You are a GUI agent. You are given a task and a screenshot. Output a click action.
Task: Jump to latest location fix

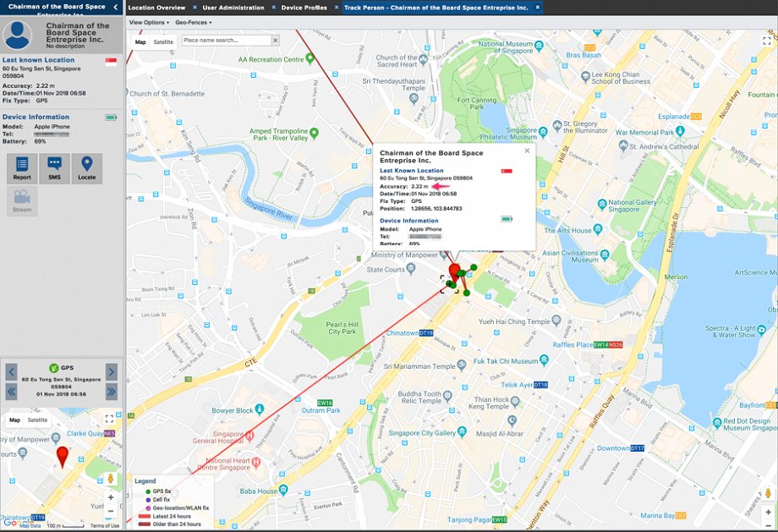[112, 392]
